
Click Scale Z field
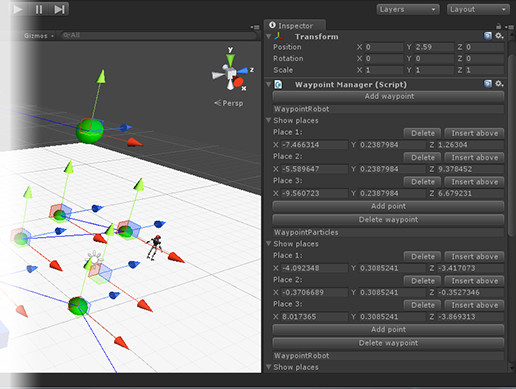click(x=485, y=70)
